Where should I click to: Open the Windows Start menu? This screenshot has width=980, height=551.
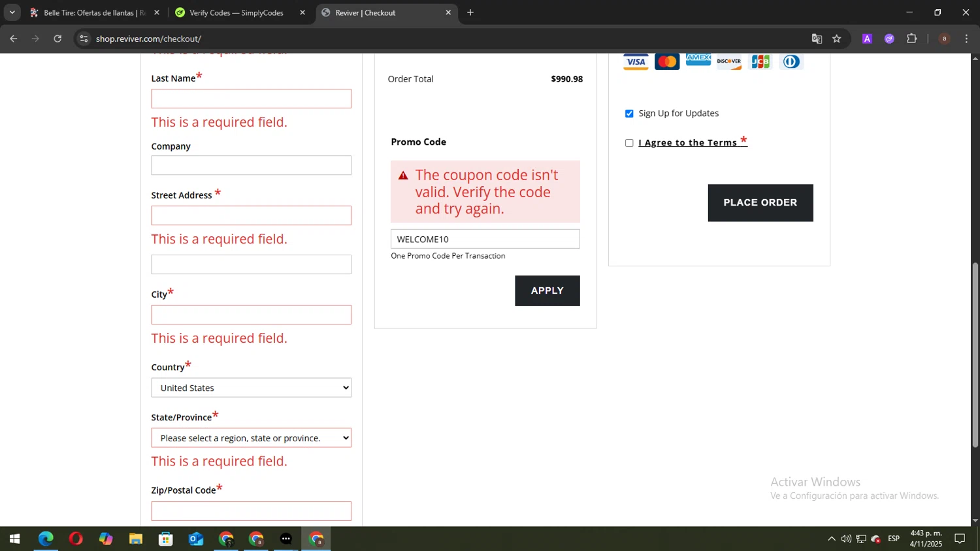(14, 539)
